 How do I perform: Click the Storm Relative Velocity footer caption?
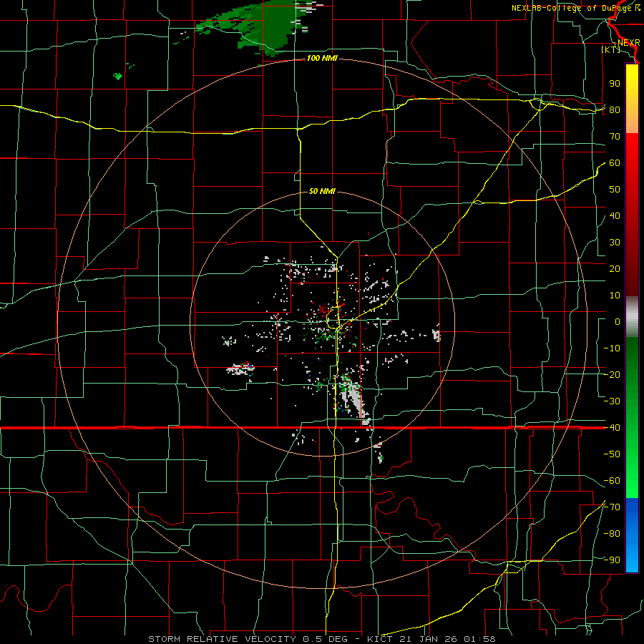coord(321,639)
